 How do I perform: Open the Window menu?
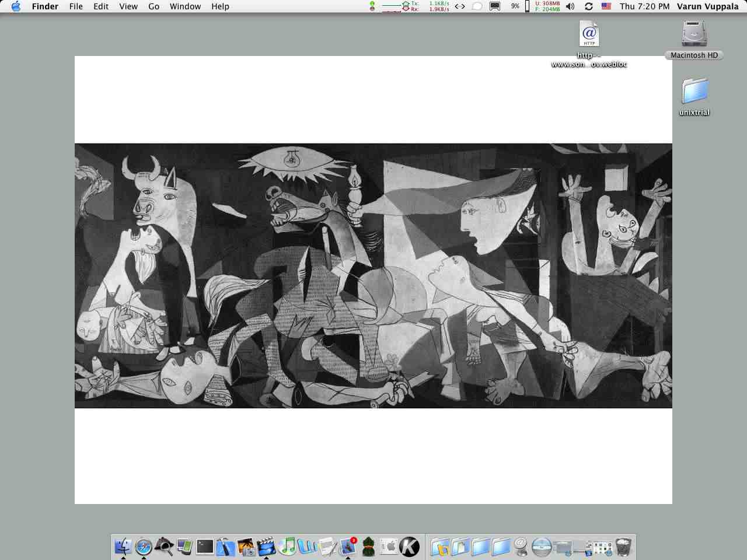click(x=185, y=6)
